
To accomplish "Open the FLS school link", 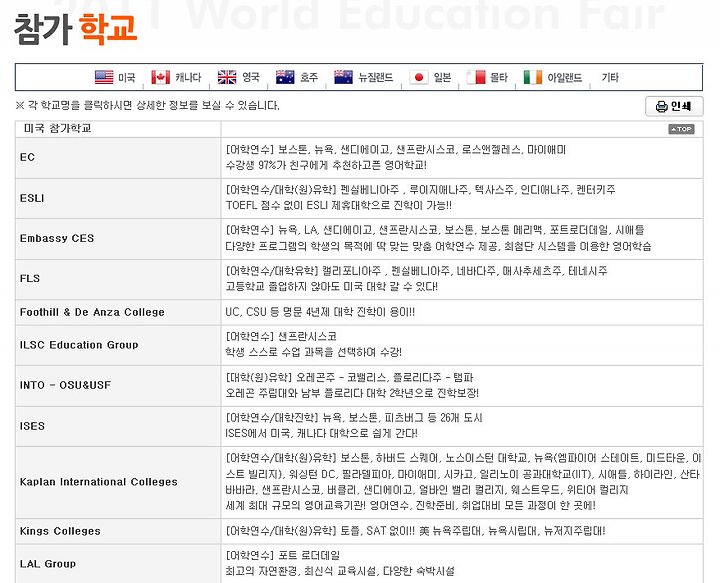I will 30,279.
